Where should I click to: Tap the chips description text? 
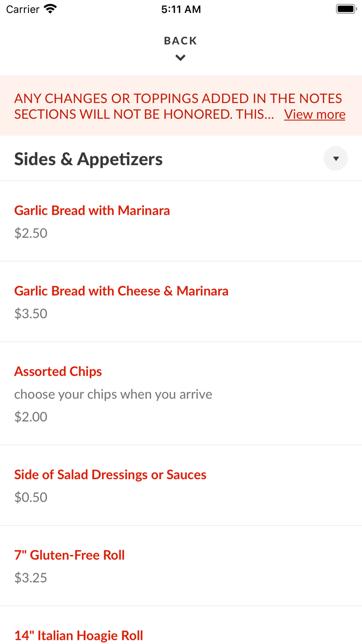[113, 394]
